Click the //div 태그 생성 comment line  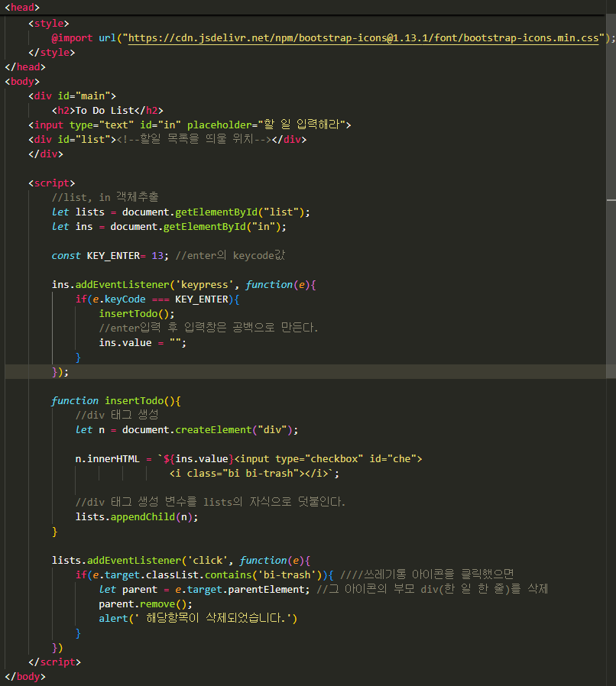(x=117, y=415)
